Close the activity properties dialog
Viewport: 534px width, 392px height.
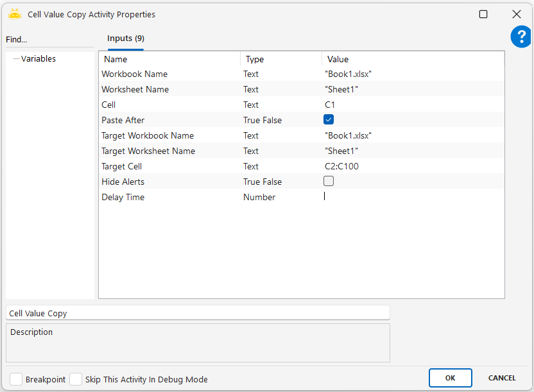click(516, 14)
